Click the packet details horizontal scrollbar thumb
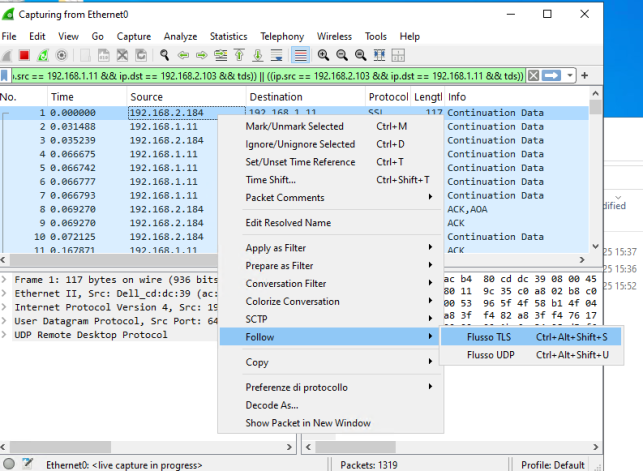The width and height of the screenshot is (643, 471). [60, 446]
